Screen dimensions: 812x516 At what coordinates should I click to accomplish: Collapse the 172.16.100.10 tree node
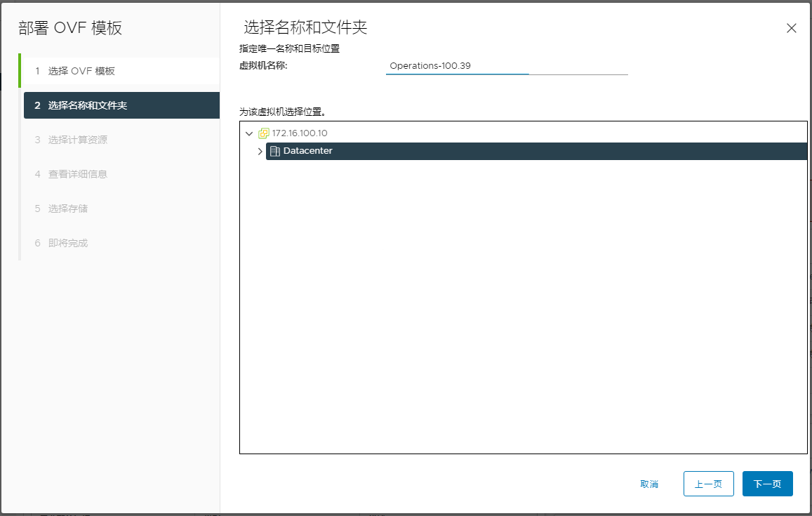pos(249,133)
